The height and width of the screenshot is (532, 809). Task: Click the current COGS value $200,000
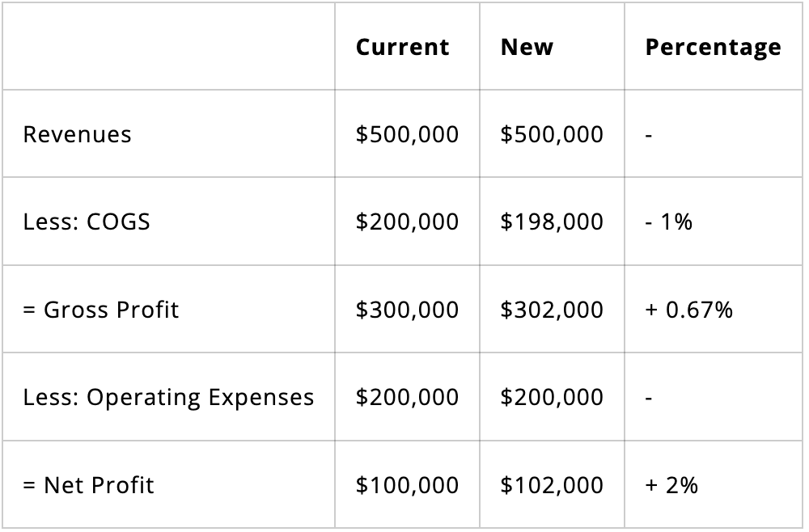coord(407,222)
